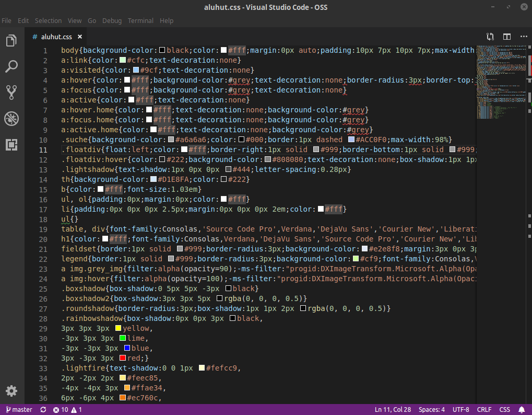
Task: Click the synchronize changes icon in status bar
Action: 43,410
